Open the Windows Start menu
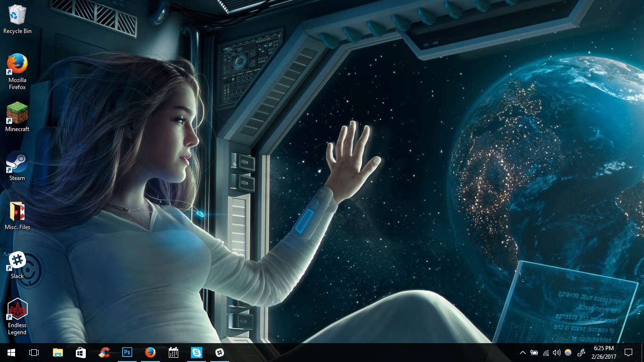This screenshot has width=644, height=362. click(x=11, y=353)
